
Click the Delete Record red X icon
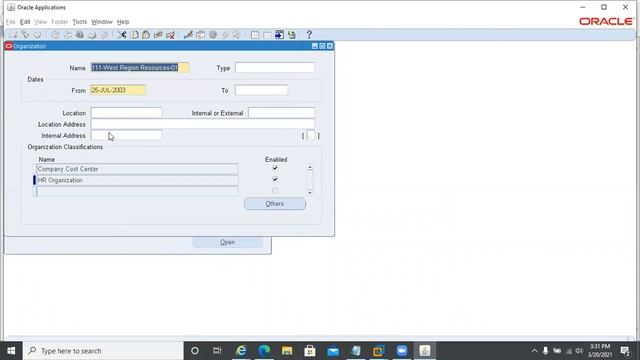pyautogui.click(x=170, y=35)
